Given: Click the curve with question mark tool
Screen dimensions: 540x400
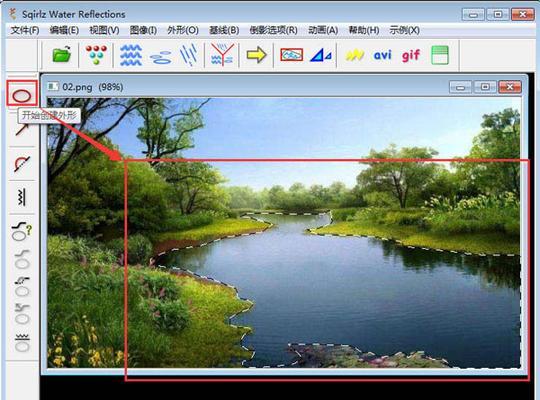Looking at the screenshot, I should click(22, 231).
